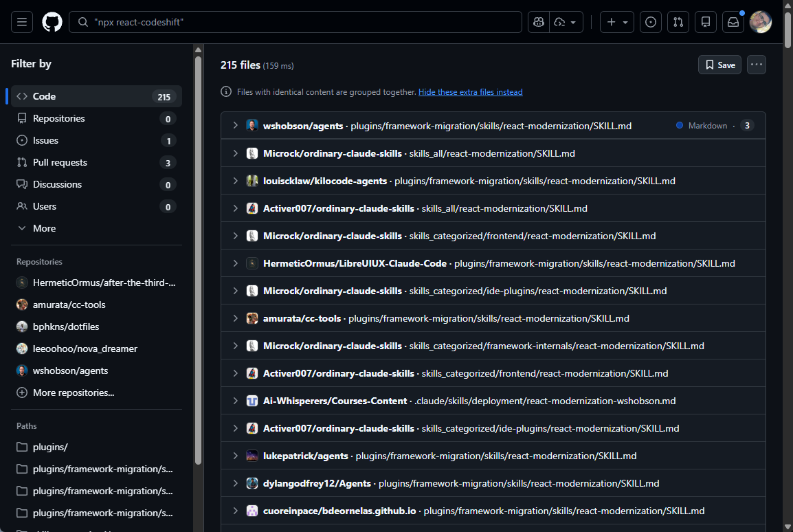Expand Ai-Whisperers/Courses-Content result row

[x=235, y=401]
